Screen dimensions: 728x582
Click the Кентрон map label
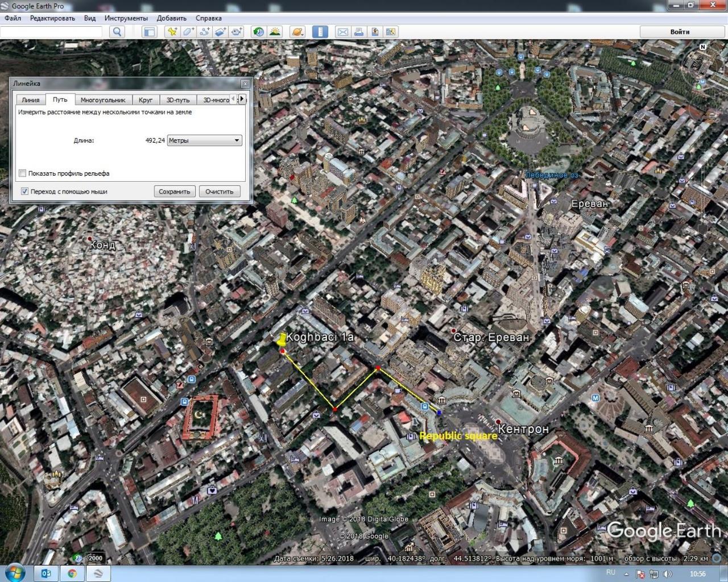point(524,429)
